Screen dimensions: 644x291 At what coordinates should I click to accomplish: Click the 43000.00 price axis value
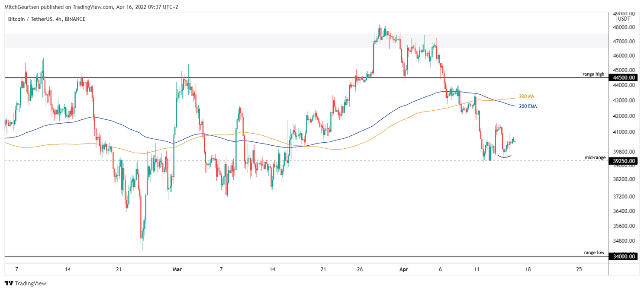[x=624, y=100]
